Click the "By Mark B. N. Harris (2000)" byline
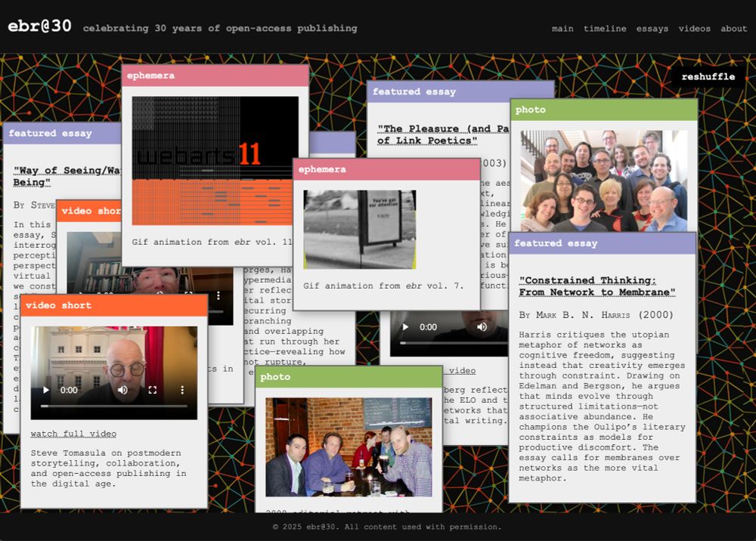The image size is (756, 541). point(596,315)
